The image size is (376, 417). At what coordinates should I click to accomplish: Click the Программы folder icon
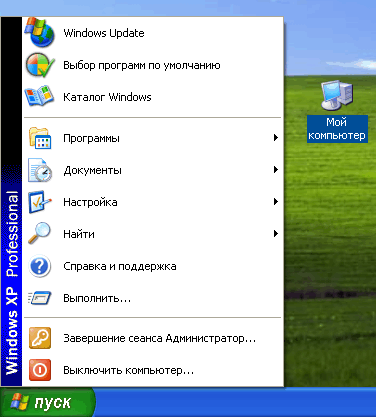[40, 138]
